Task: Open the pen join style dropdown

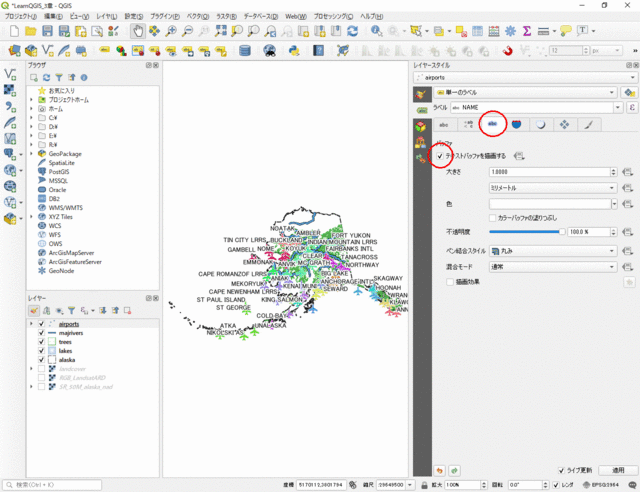Action: (x=553, y=251)
